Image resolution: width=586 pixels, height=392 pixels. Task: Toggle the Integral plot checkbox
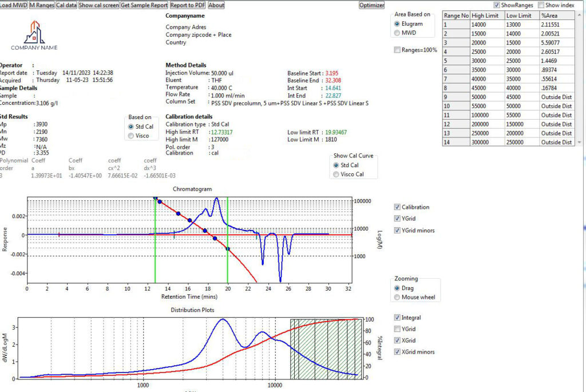click(x=398, y=318)
